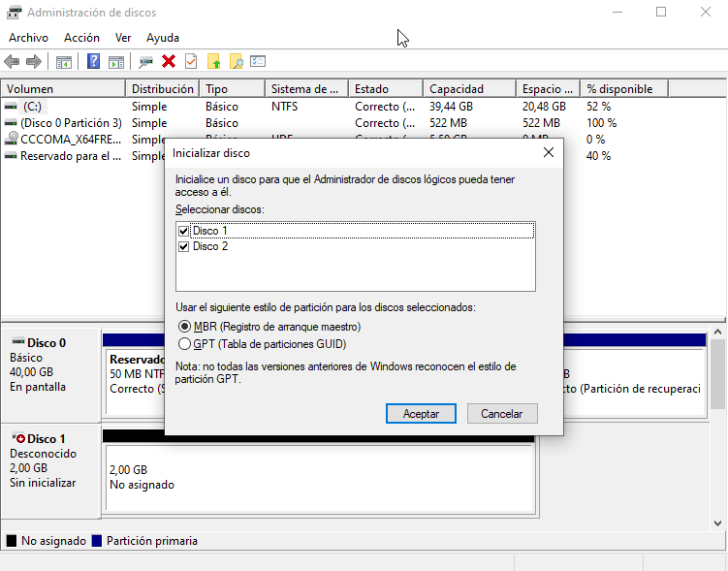
Task: Click the forward arrow toolbar icon
Action: (x=34, y=62)
